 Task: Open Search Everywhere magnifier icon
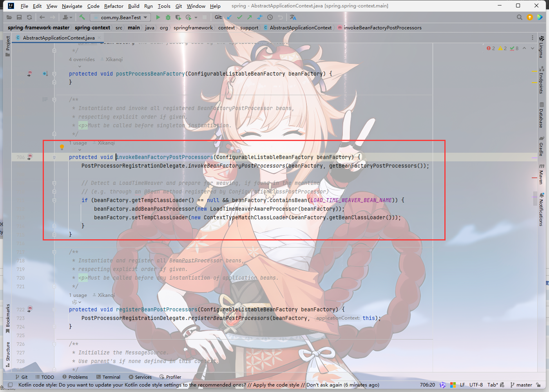click(520, 17)
